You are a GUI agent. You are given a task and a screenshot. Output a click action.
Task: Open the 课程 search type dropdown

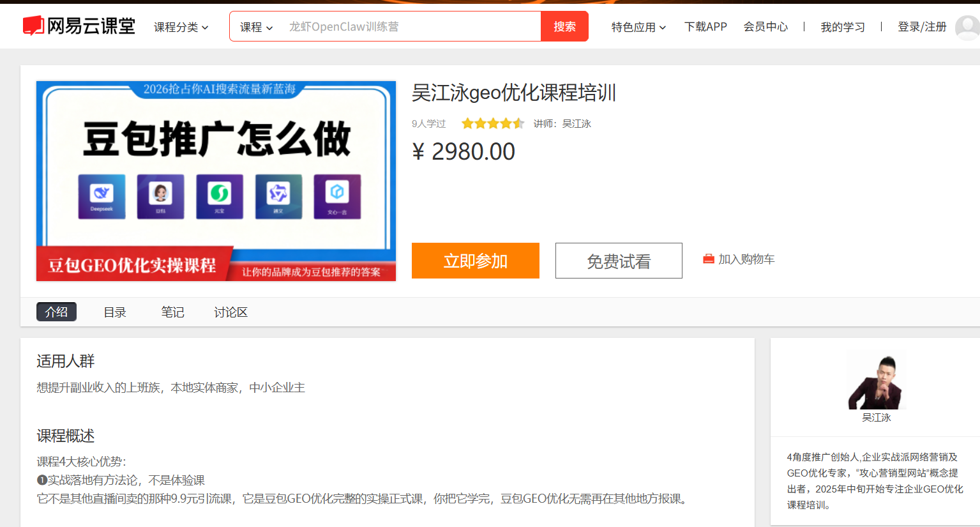pos(256,27)
